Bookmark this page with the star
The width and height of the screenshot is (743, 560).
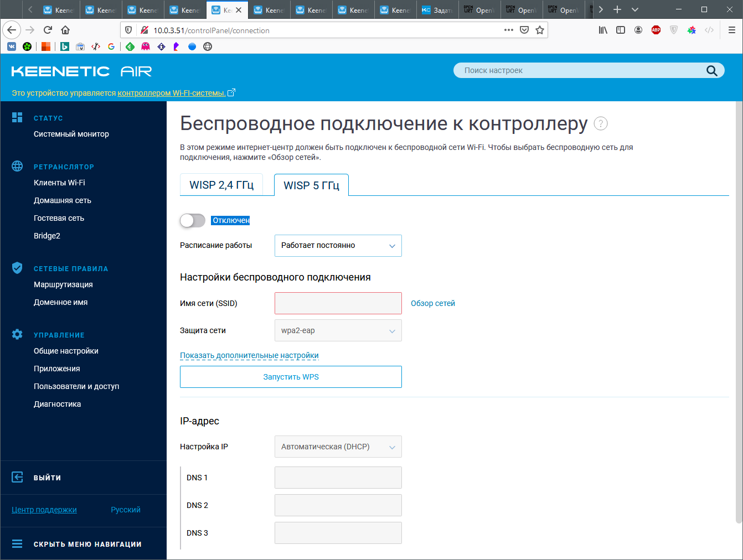(540, 30)
